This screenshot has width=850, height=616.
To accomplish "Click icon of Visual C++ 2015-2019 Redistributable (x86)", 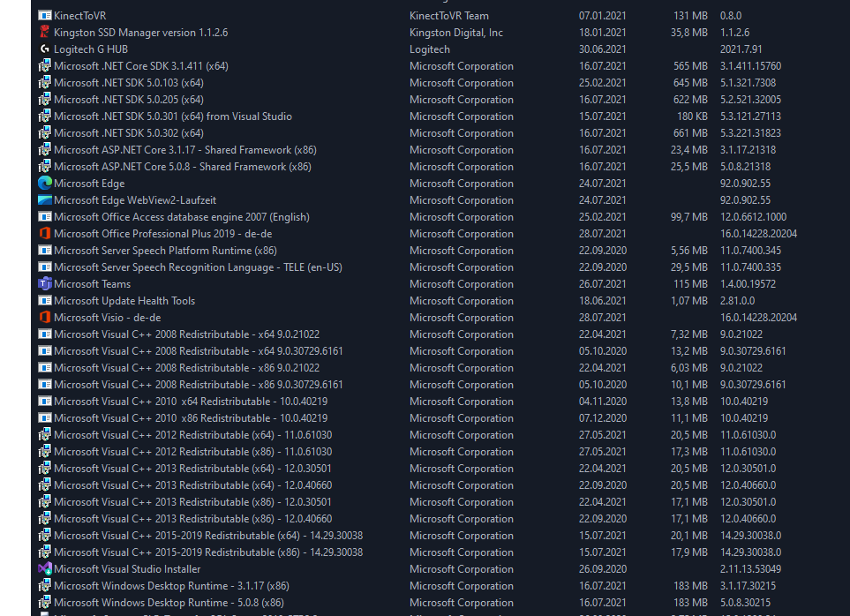I will click(x=44, y=552).
